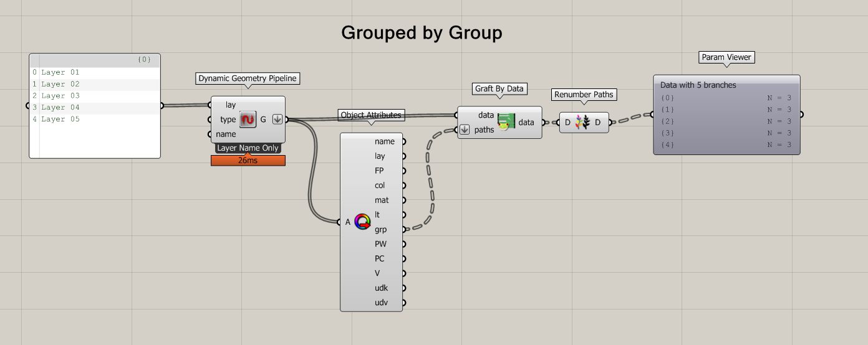Click the Renumber Paths nickname tag
Image resolution: width=868 pixels, height=345 pixels.
click(584, 95)
